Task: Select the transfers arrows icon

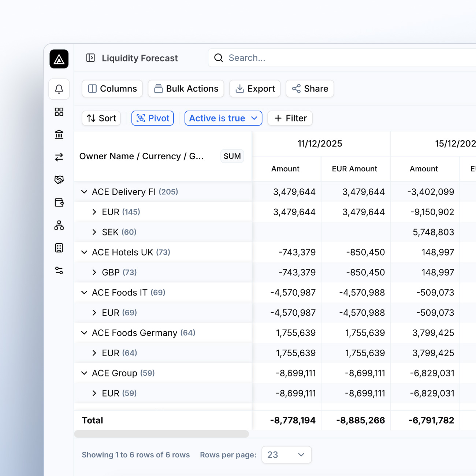Action: tap(59, 157)
